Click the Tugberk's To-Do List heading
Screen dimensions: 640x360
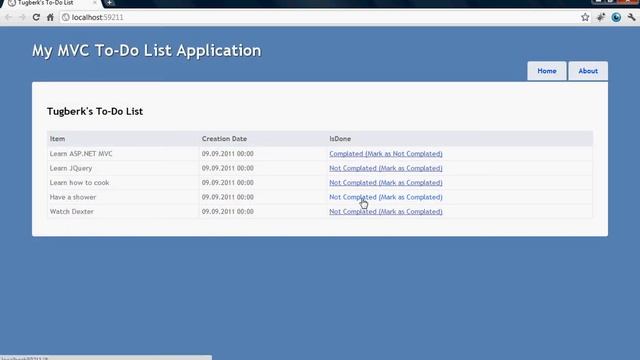click(x=95, y=111)
